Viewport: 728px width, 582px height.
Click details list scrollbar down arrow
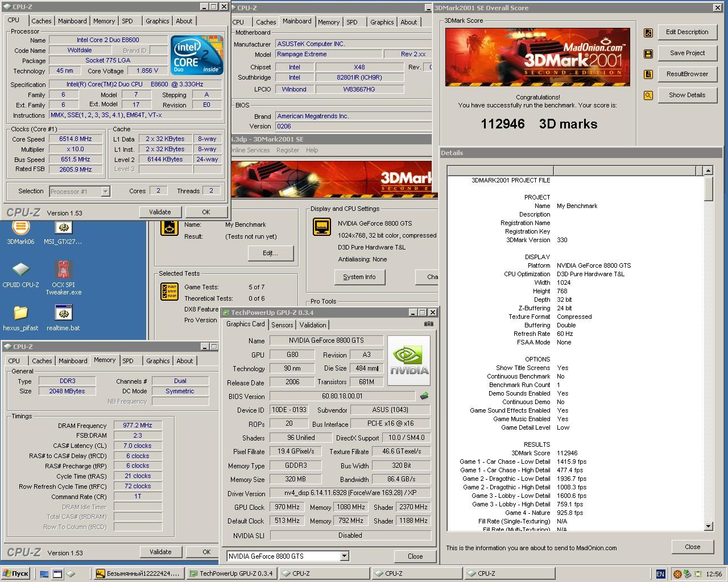click(708, 526)
